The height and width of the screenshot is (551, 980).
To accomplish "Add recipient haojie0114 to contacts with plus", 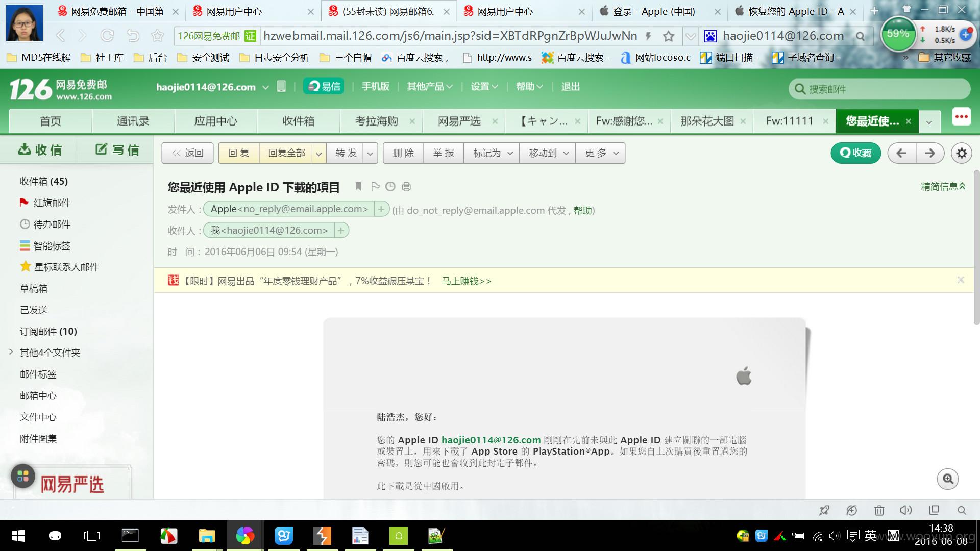I will pos(341,231).
